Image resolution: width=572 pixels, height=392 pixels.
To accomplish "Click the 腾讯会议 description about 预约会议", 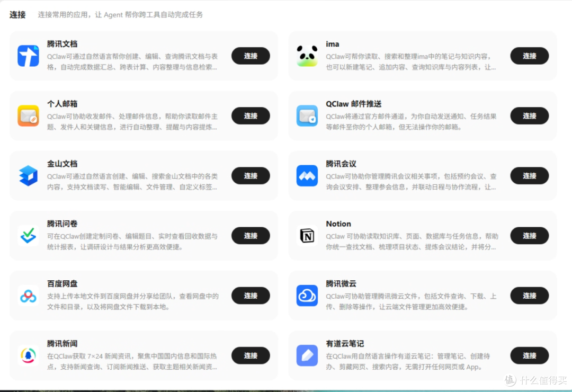I will [411, 181].
